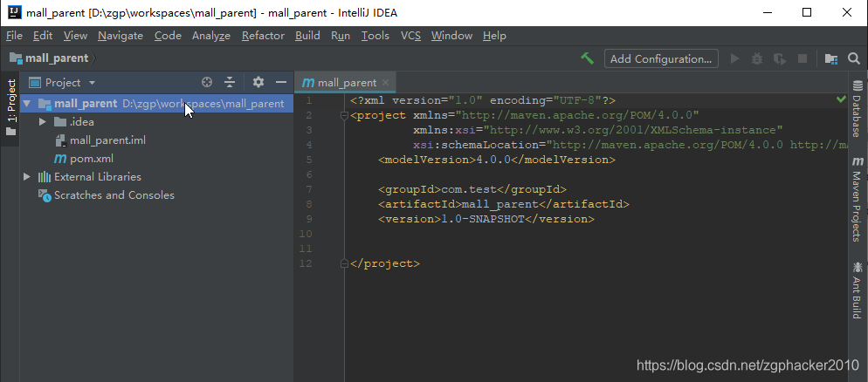Image resolution: width=868 pixels, height=382 pixels.
Task: Click the External Libraries icon
Action: click(45, 177)
